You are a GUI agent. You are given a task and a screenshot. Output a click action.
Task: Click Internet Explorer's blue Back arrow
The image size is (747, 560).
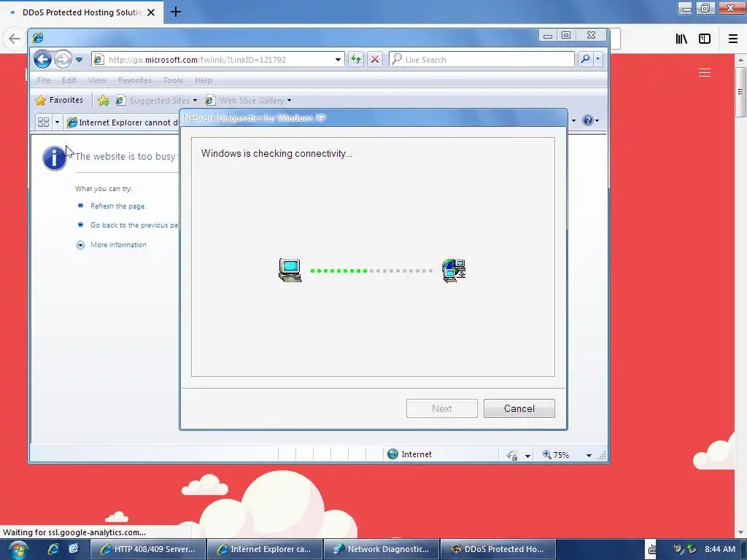coord(42,60)
